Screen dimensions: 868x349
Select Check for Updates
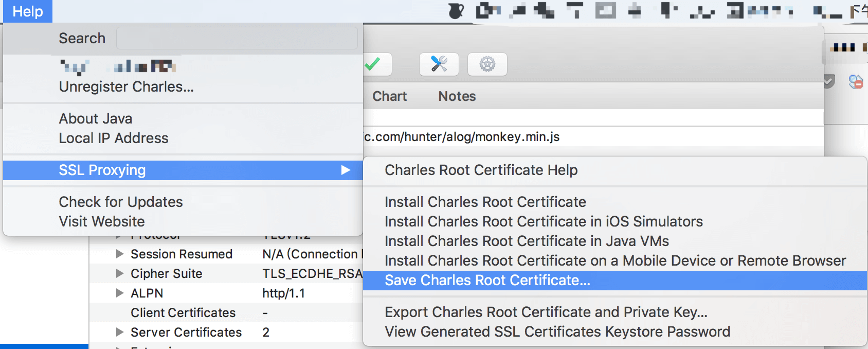(121, 202)
